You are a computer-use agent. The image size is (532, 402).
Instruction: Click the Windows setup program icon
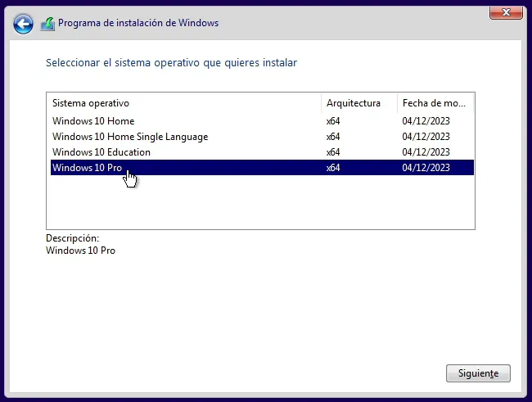47,24
